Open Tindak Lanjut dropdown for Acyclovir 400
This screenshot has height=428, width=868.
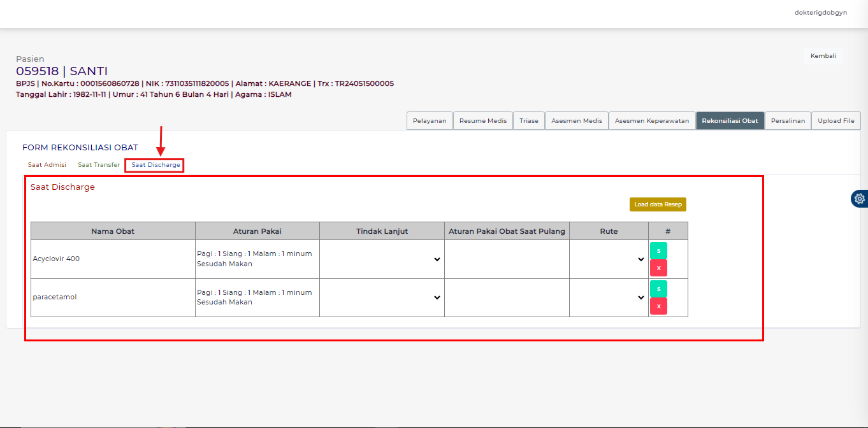pyautogui.click(x=382, y=259)
